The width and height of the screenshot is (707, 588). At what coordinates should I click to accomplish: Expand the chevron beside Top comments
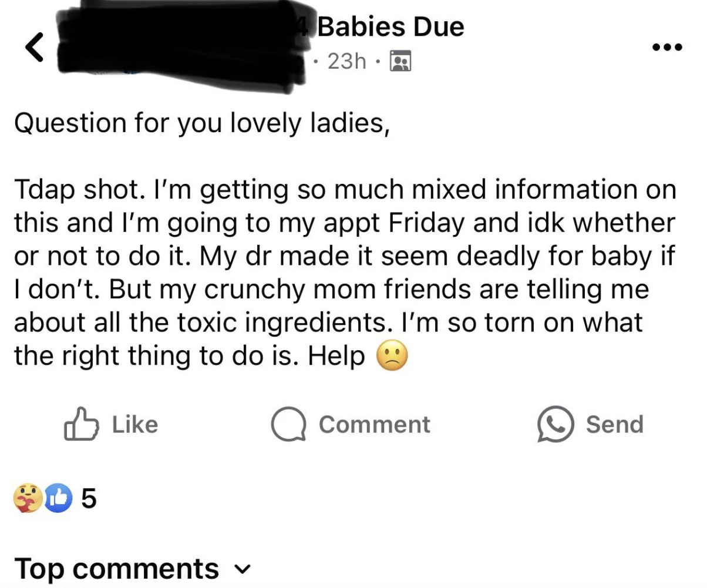(x=241, y=569)
